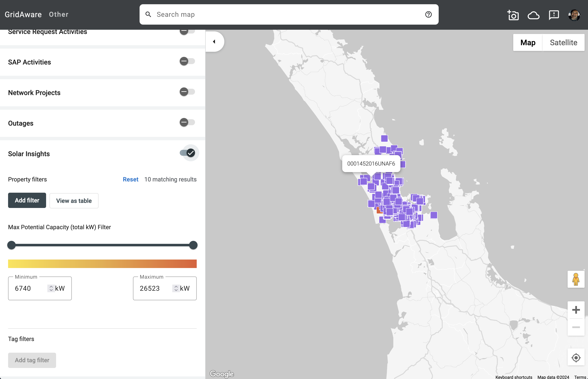The height and width of the screenshot is (379, 588).
Task: Collapse the side panel arrow
Action: [214, 42]
